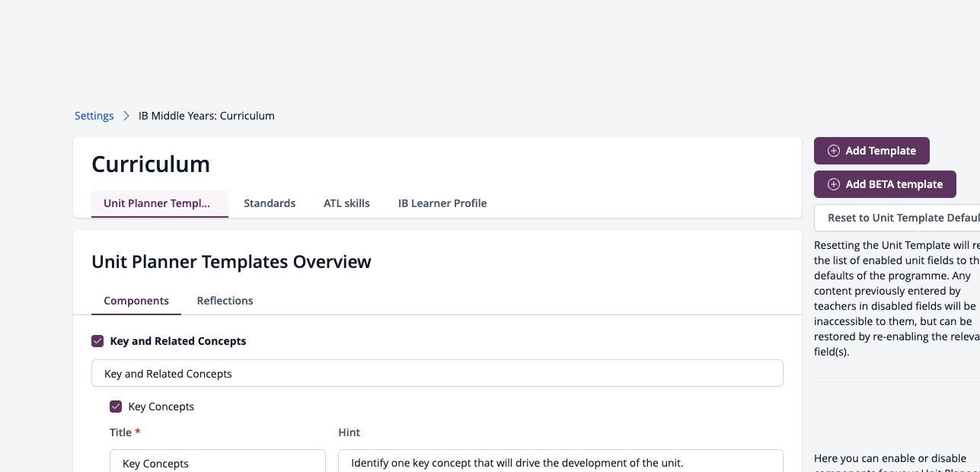Switch to the Standards tab
The image size is (980, 472).
tap(270, 203)
